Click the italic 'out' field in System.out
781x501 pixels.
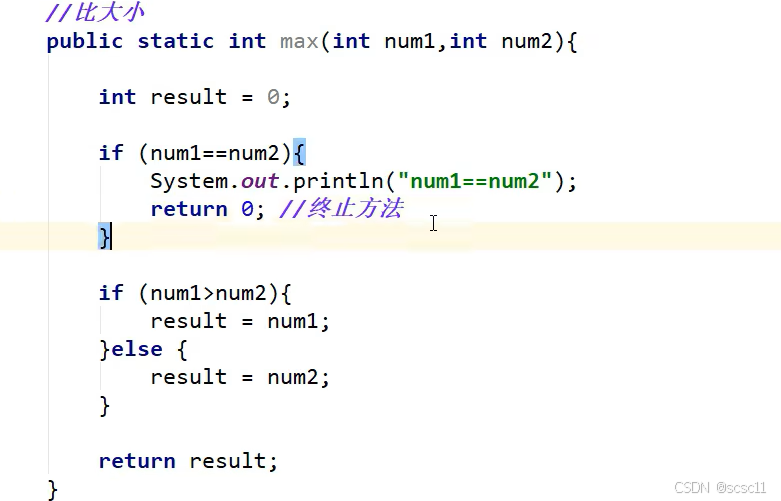tap(260, 181)
